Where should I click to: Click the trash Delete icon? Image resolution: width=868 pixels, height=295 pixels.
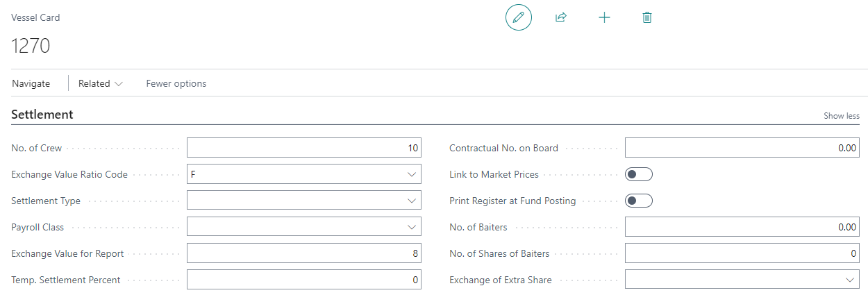[x=647, y=17]
